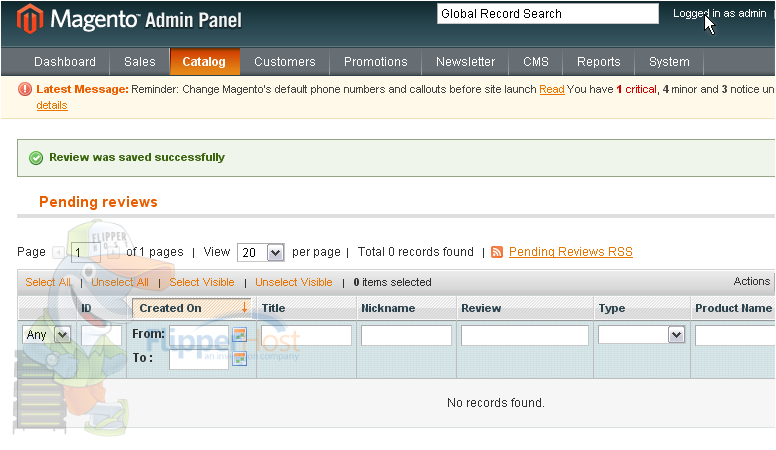The width and height of the screenshot is (776, 450).
Task: Open the Newsletter menu
Action: point(465,62)
